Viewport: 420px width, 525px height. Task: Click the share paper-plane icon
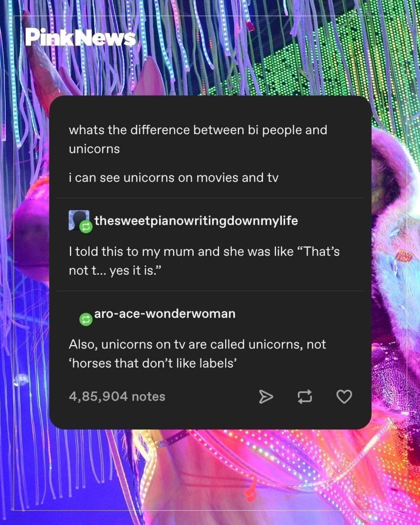(x=266, y=397)
